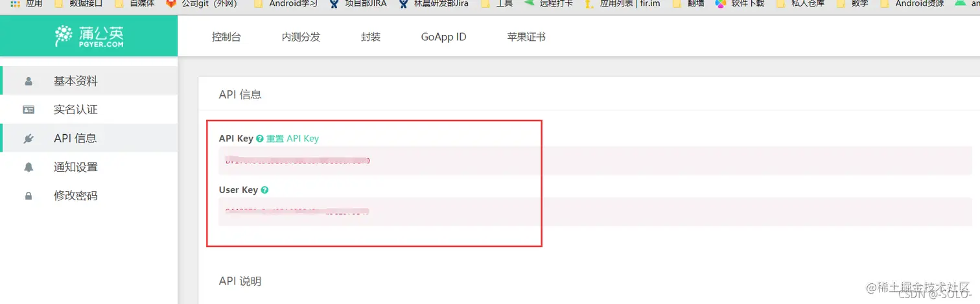980x304 pixels.
Task: Open the 公司git (外网) bookmark
Action: click(202, 3)
